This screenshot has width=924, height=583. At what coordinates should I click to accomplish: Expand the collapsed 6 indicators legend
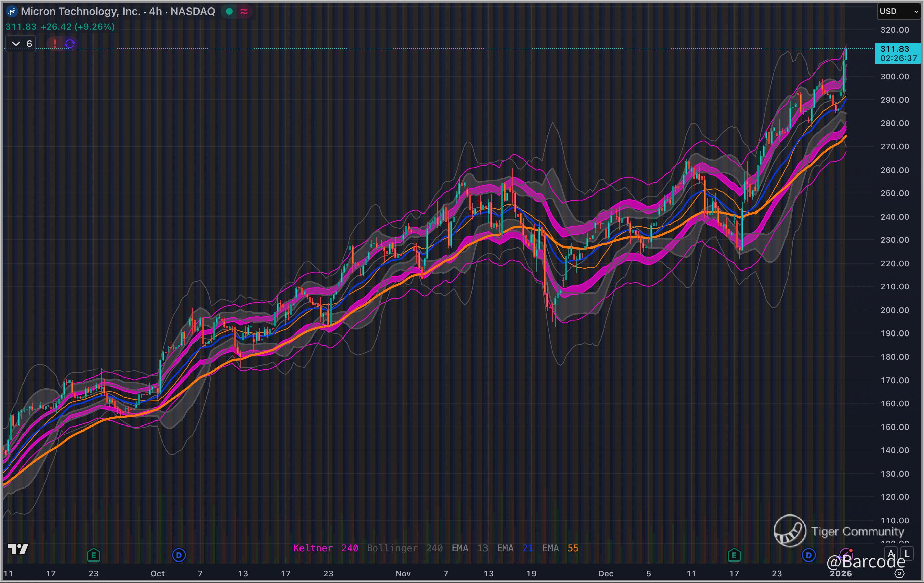pyautogui.click(x=21, y=44)
